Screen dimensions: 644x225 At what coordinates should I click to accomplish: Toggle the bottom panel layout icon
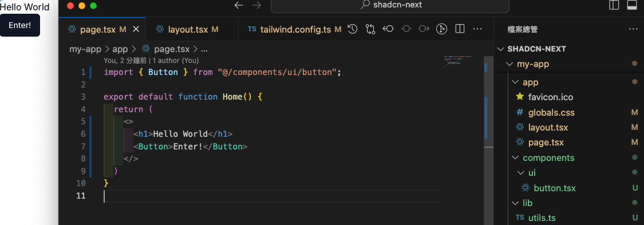(x=631, y=5)
